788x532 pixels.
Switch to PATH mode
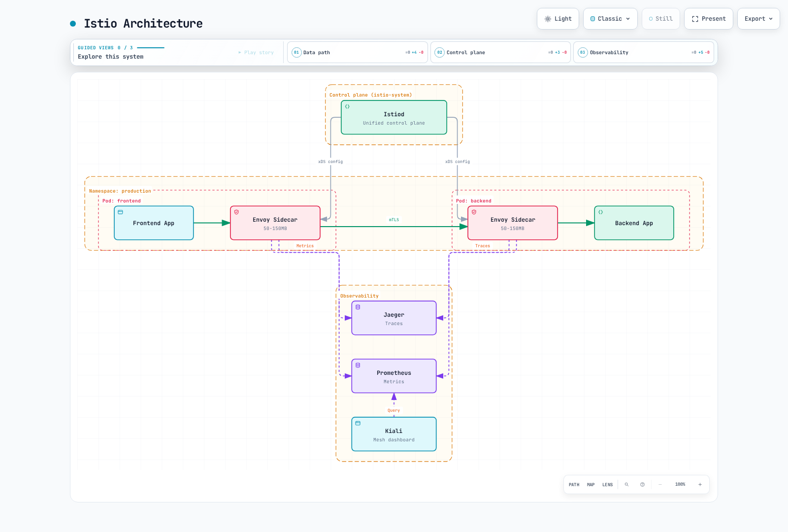(x=574, y=485)
